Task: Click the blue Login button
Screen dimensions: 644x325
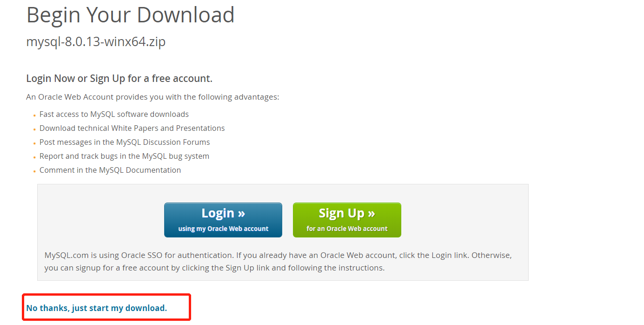Action: pyautogui.click(x=223, y=220)
